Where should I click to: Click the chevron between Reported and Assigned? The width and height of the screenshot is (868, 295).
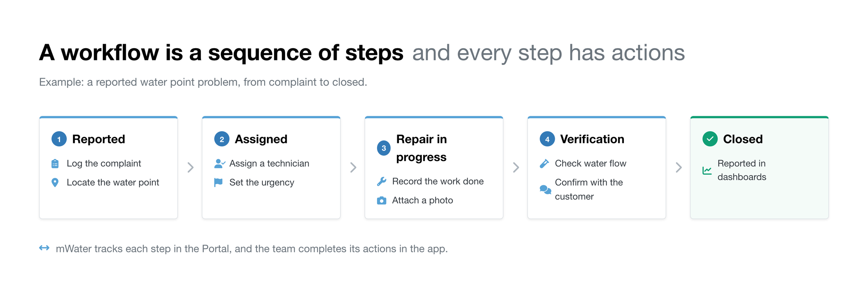(x=190, y=168)
